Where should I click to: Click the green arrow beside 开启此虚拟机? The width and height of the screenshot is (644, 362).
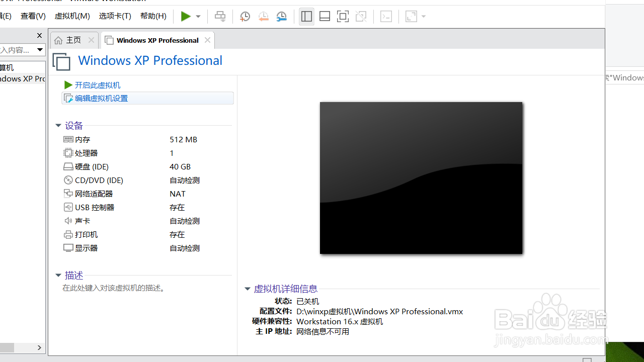pos(68,85)
